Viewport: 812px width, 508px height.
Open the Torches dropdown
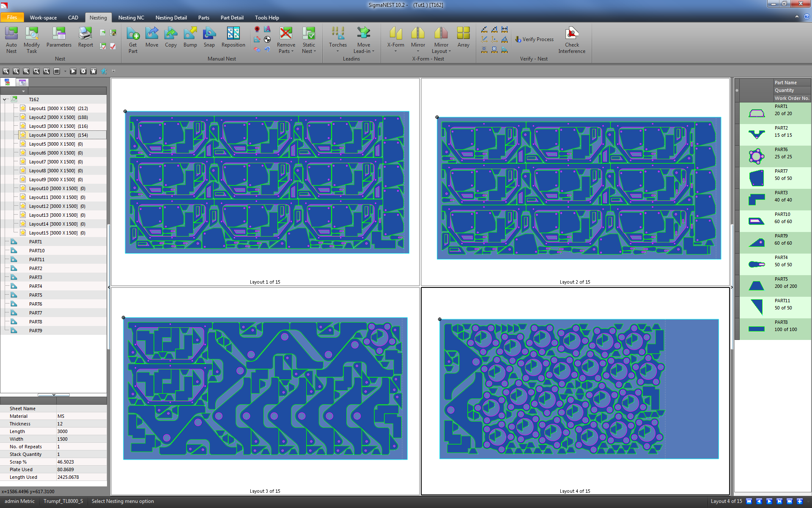pyautogui.click(x=337, y=40)
